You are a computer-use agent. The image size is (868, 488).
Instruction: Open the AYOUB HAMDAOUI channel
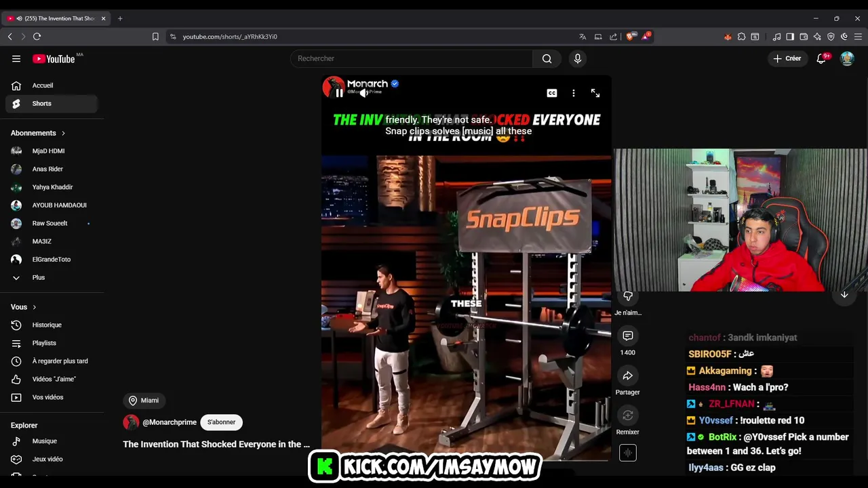[52, 205]
